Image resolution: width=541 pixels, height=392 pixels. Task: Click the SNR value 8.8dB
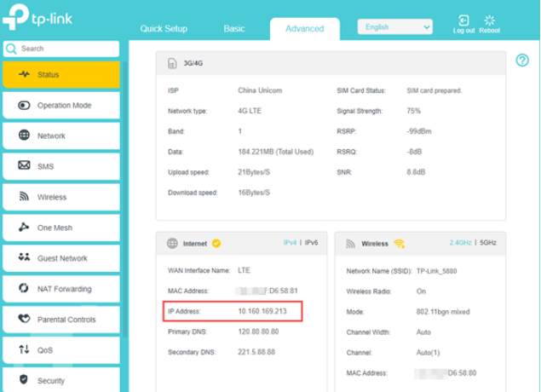click(x=416, y=172)
